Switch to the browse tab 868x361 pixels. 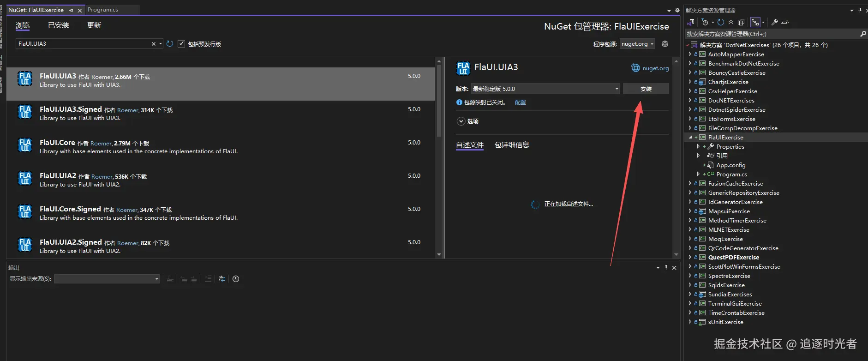tap(23, 25)
